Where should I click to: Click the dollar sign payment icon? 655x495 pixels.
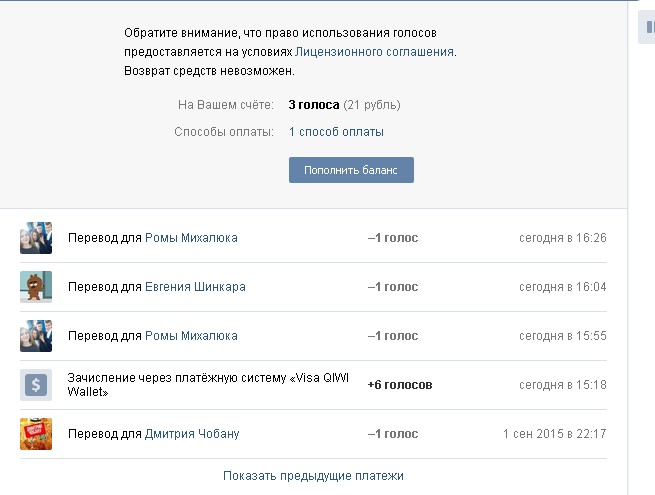tap(36, 385)
